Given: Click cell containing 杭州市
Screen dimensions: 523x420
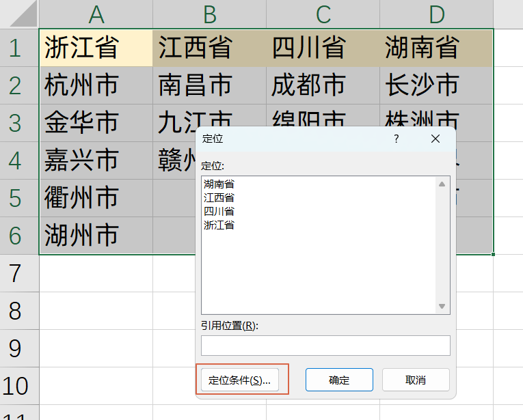Looking at the screenshot, I should point(96,85).
